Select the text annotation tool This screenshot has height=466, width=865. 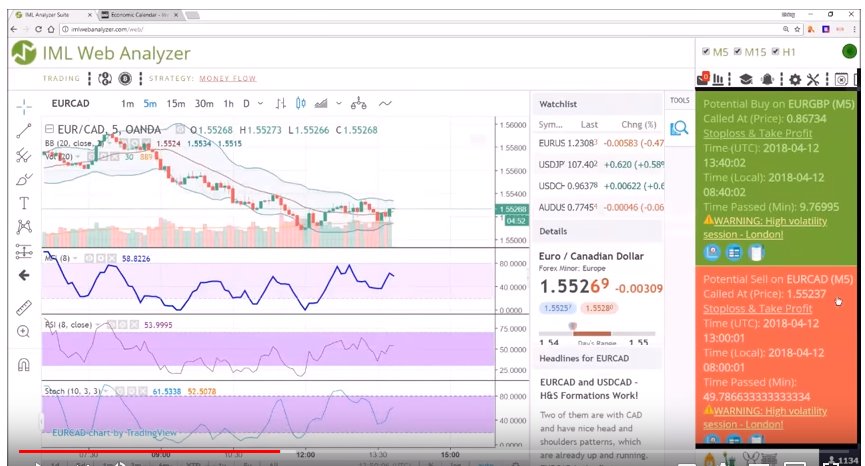pyautogui.click(x=24, y=203)
